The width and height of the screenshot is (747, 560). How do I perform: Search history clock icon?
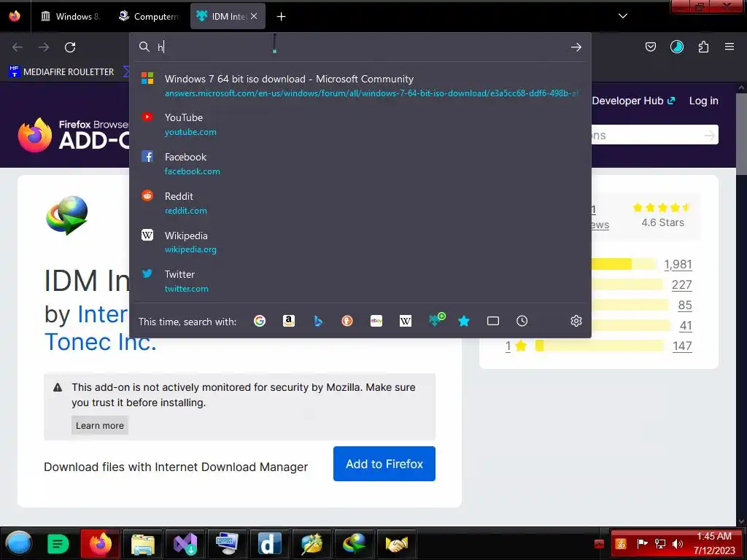click(522, 321)
